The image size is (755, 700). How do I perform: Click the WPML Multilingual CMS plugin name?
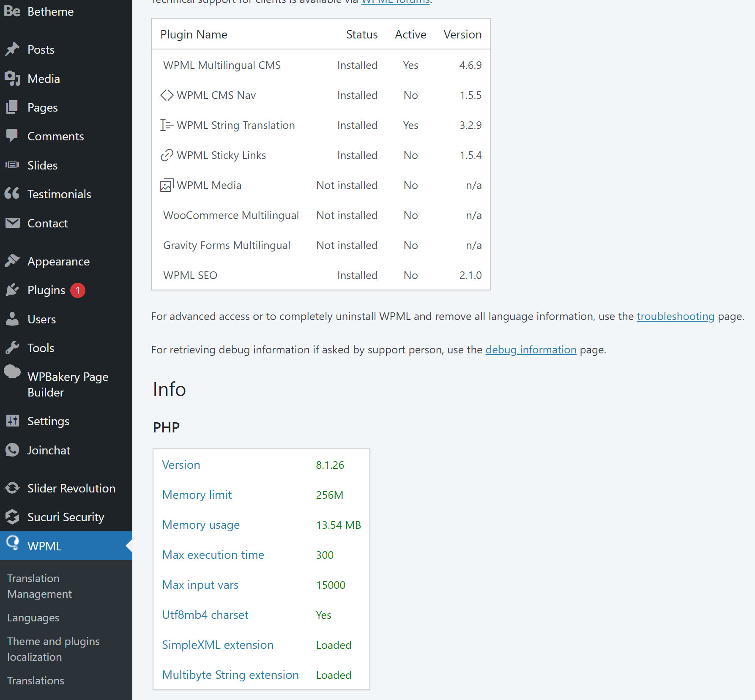point(222,65)
